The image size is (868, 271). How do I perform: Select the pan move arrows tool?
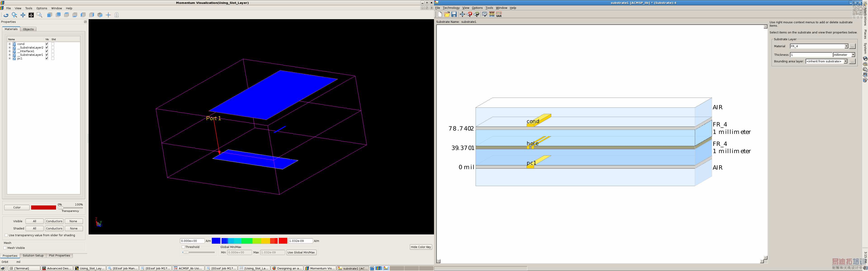(23, 15)
